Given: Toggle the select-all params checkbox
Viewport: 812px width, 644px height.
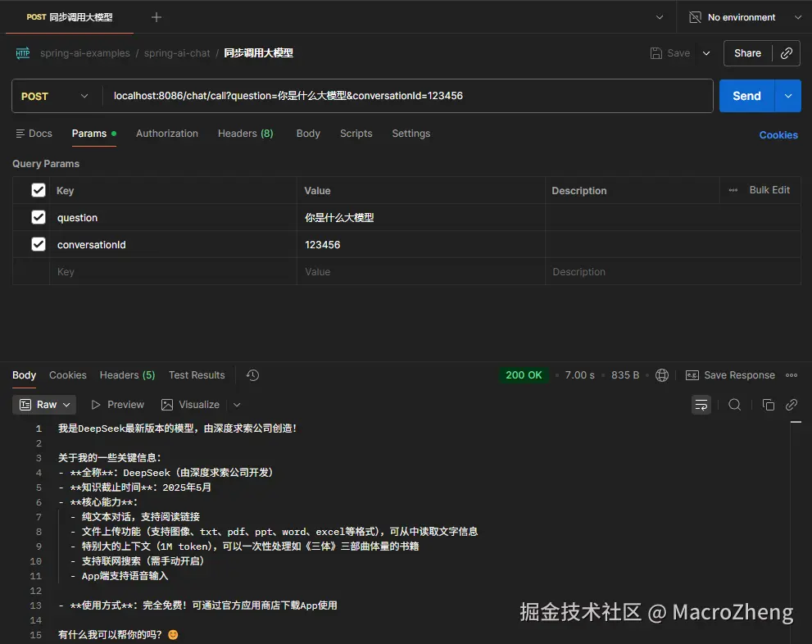Looking at the screenshot, I should 39,190.
